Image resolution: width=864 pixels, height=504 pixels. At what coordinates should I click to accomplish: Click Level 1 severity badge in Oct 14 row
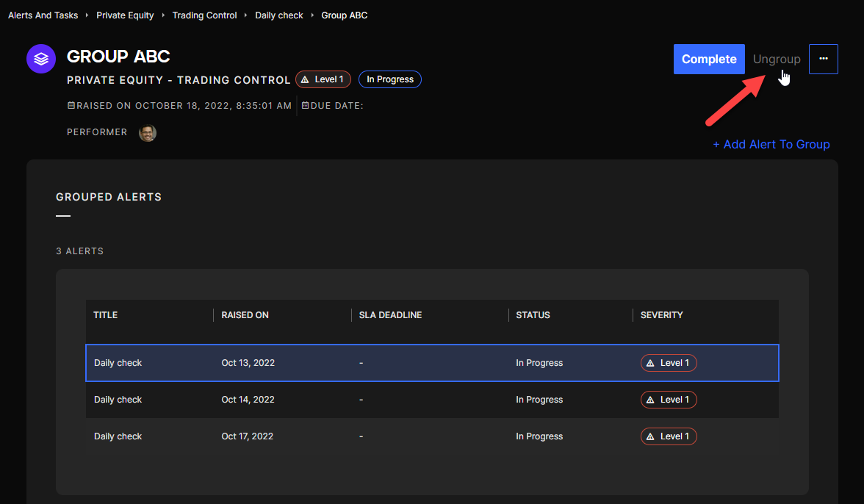tap(669, 400)
